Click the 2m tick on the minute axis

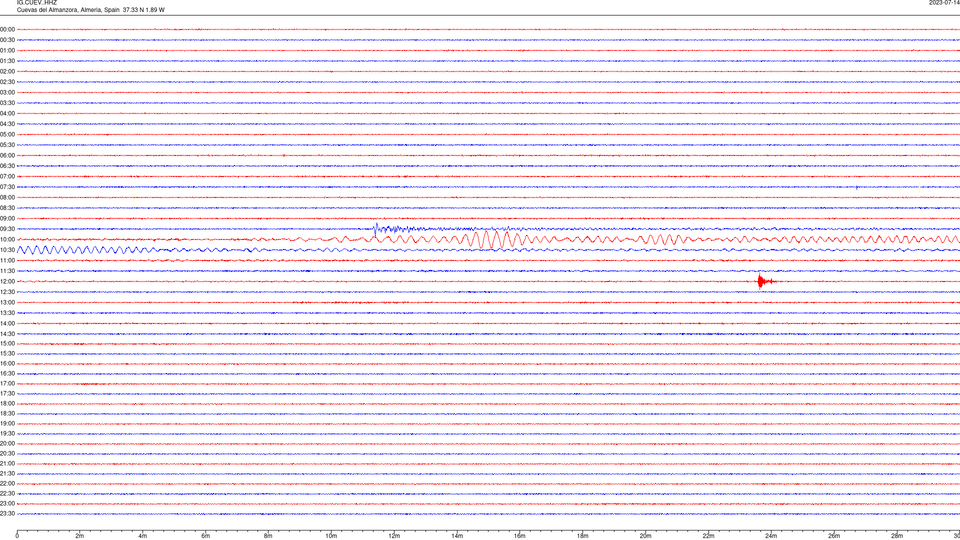tap(80, 536)
